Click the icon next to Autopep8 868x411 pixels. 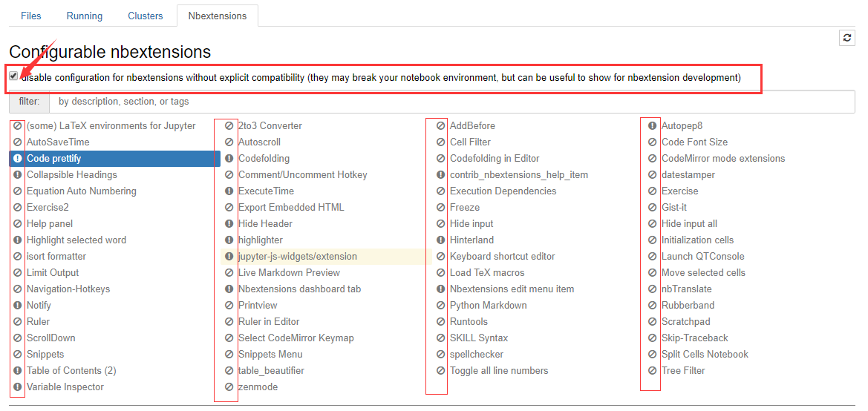point(652,126)
